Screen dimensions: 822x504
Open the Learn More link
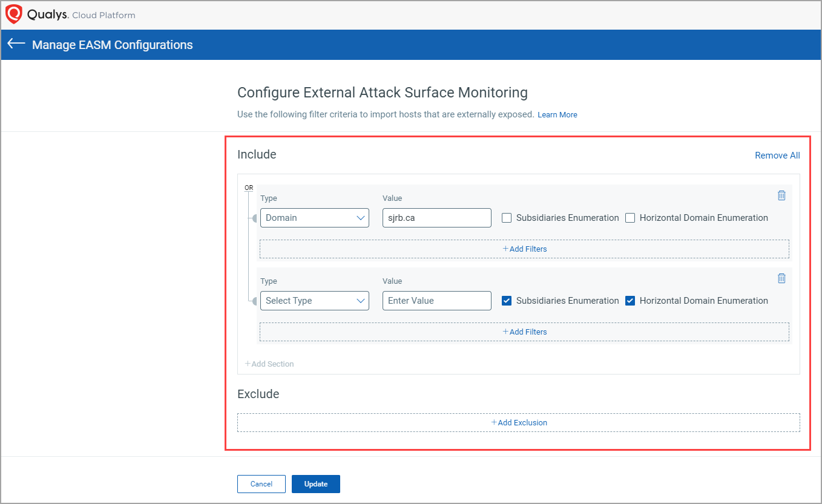click(557, 114)
